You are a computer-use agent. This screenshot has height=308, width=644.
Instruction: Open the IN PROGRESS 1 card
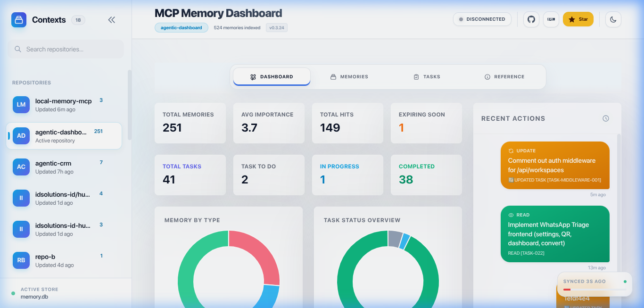coord(347,175)
